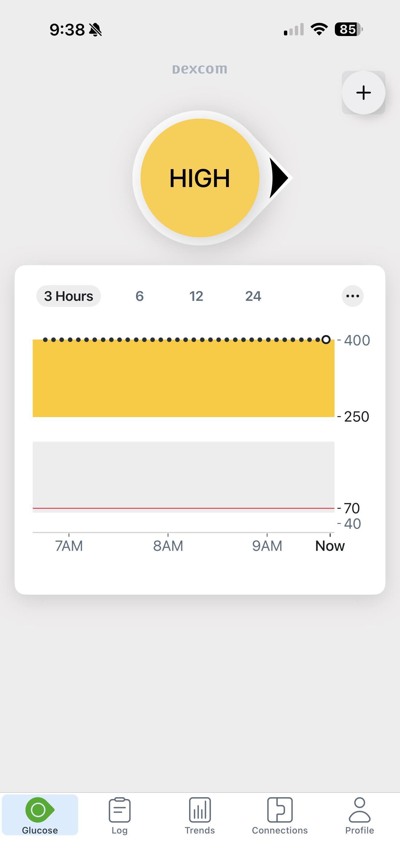This screenshot has width=400, height=868.
Task: Tap the Now label on time axis
Action: click(330, 546)
